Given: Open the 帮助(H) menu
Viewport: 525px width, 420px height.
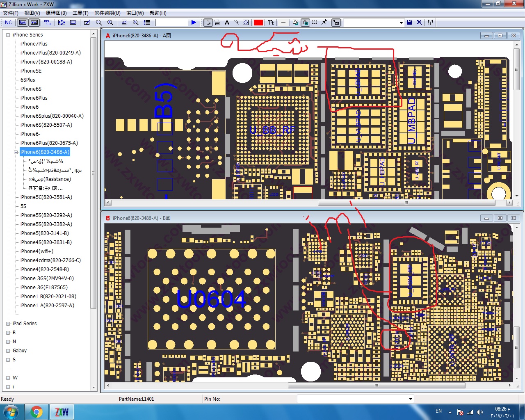Looking at the screenshot, I should click(x=158, y=13).
